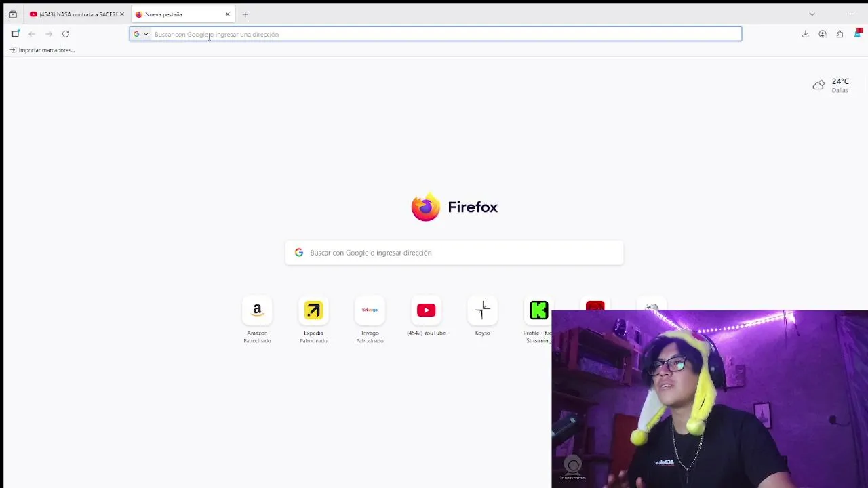Open the (4542) YouTube shortcut tile
Image resolution: width=868 pixels, height=488 pixels.
point(426,310)
